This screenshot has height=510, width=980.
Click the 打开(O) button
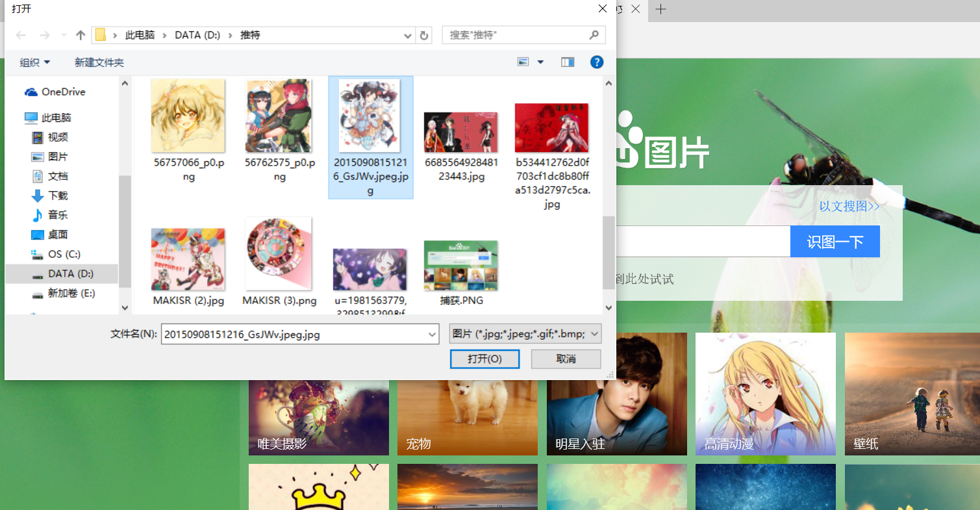tap(484, 359)
